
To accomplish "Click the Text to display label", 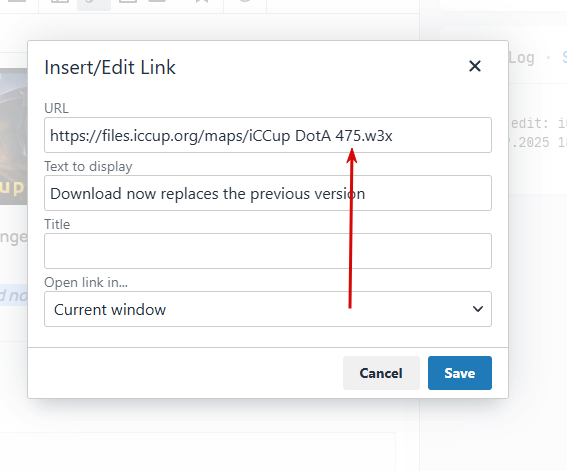I will 88,166.
